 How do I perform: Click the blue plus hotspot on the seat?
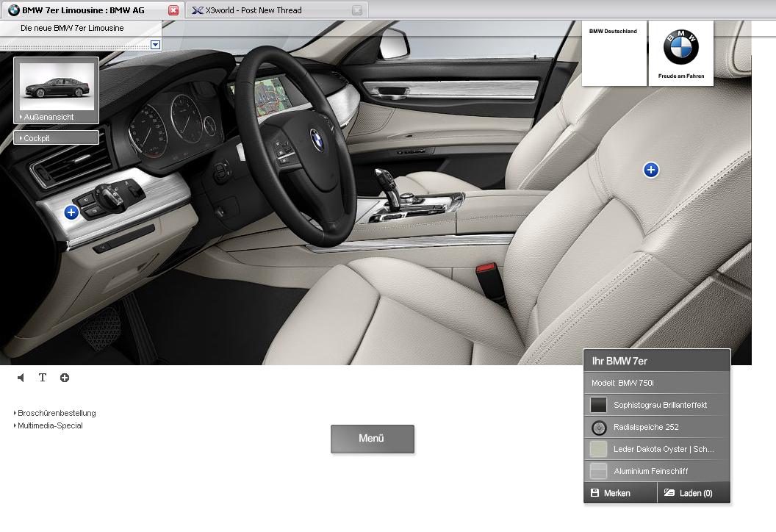click(650, 170)
